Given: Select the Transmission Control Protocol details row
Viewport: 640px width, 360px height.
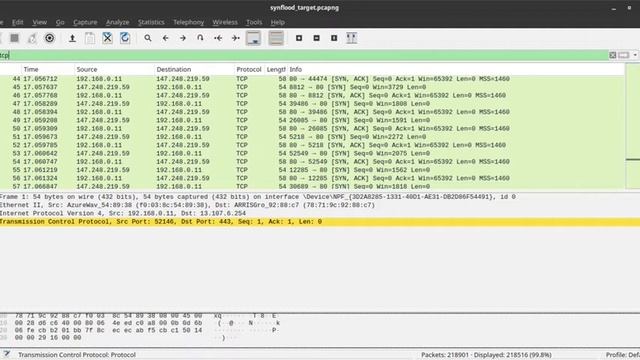Looking at the screenshot, I should coord(320,222).
